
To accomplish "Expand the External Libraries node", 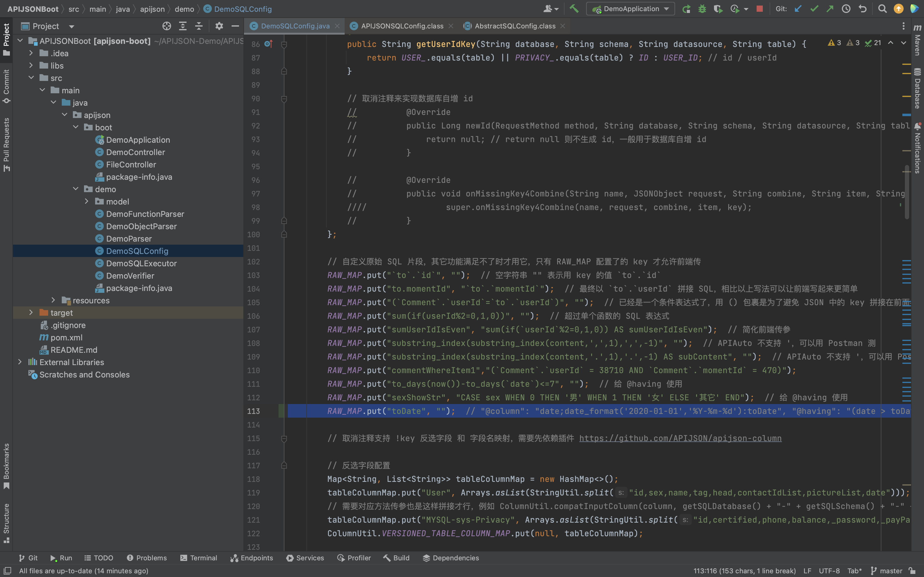I will tap(20, 362).
